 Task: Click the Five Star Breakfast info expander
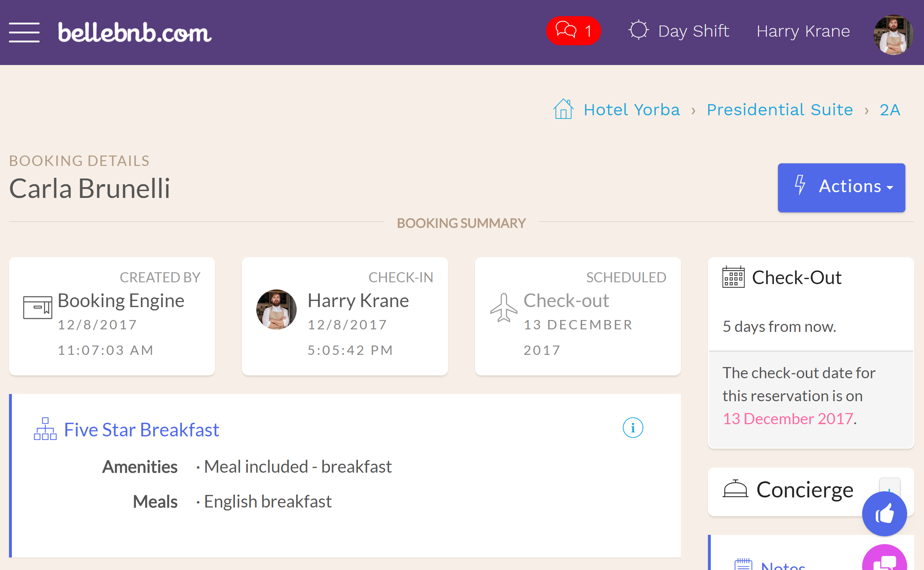(x=633, y=428)
